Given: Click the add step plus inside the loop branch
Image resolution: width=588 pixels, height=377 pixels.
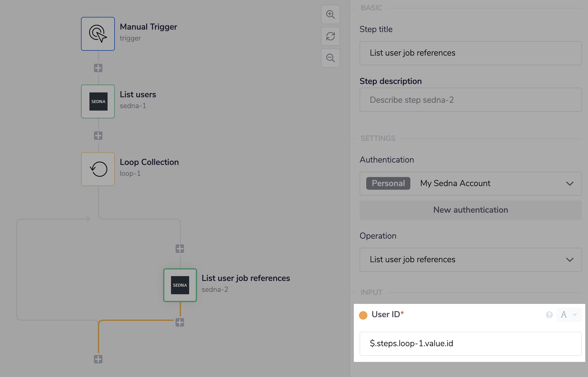Looking at the screenshot, I should click(180, 248).
